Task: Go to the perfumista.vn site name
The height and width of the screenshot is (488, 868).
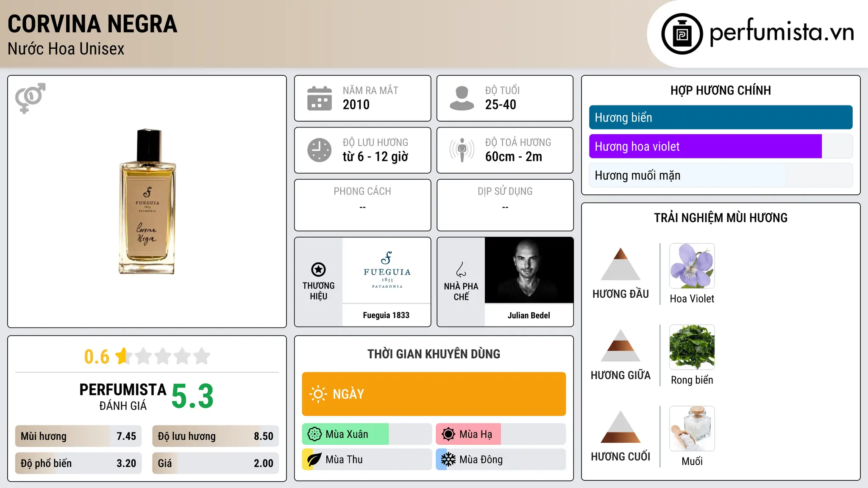Action: click(782, 32)
